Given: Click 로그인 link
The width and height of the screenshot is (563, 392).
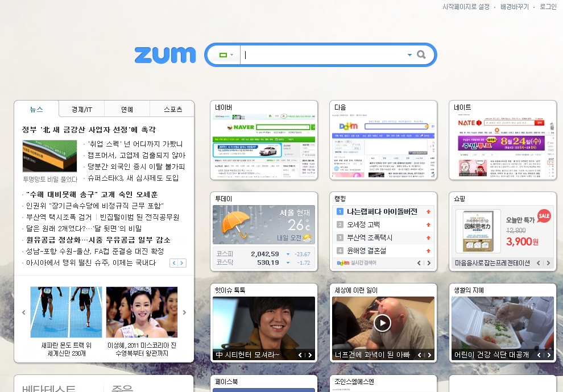Looking at the screenshot, I should click(548, 7).
